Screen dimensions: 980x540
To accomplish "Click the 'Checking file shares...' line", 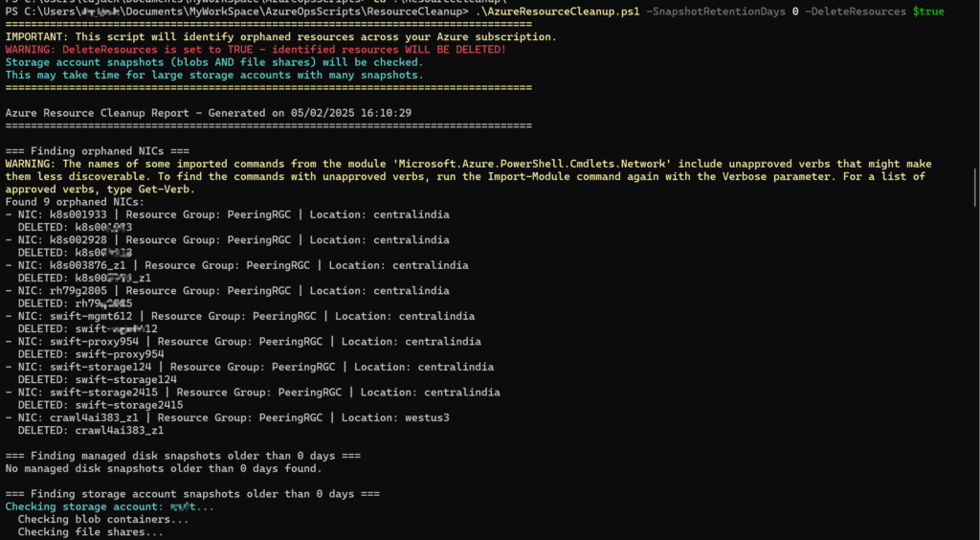I will pyautogui.click(x=91, y=532).
